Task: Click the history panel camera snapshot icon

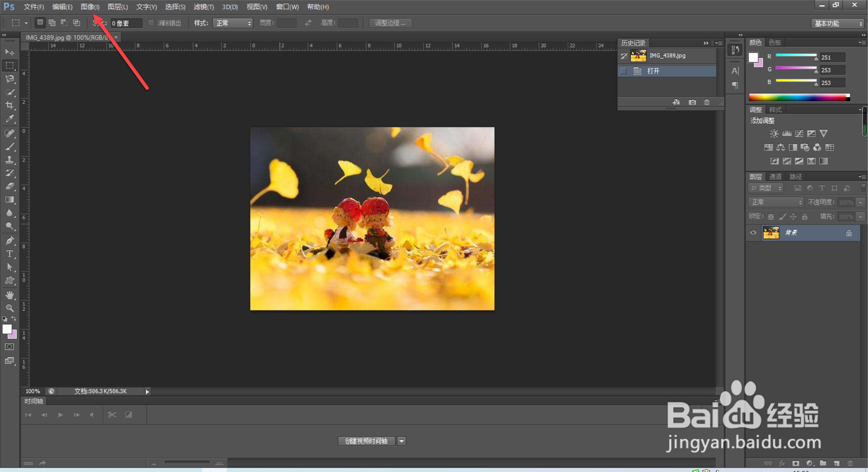Action: (x=692, y=102)
